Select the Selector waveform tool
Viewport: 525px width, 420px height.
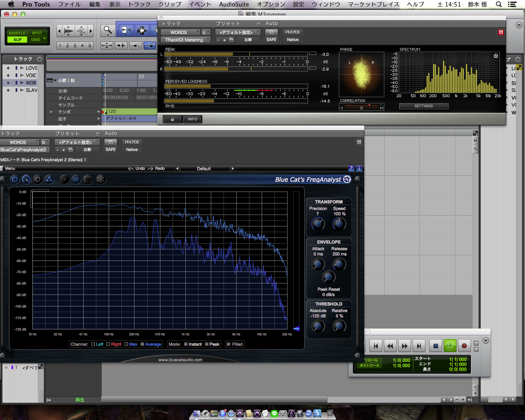[142, 30]
